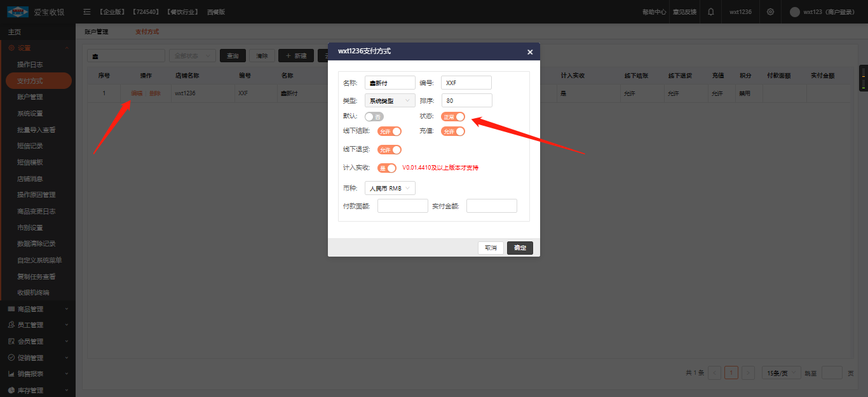Toggle the 状态 switch off
This screenshot has width=868, height=397.
[453, 116]
